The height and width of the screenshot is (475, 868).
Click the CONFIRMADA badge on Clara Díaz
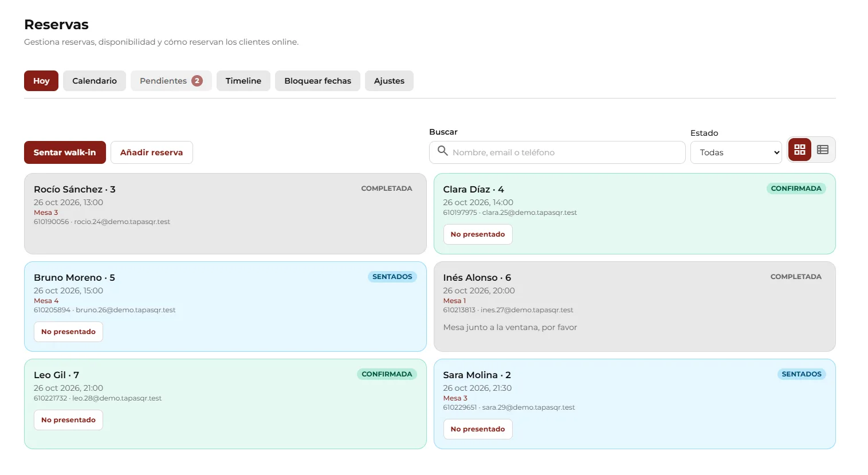(796, 189)
